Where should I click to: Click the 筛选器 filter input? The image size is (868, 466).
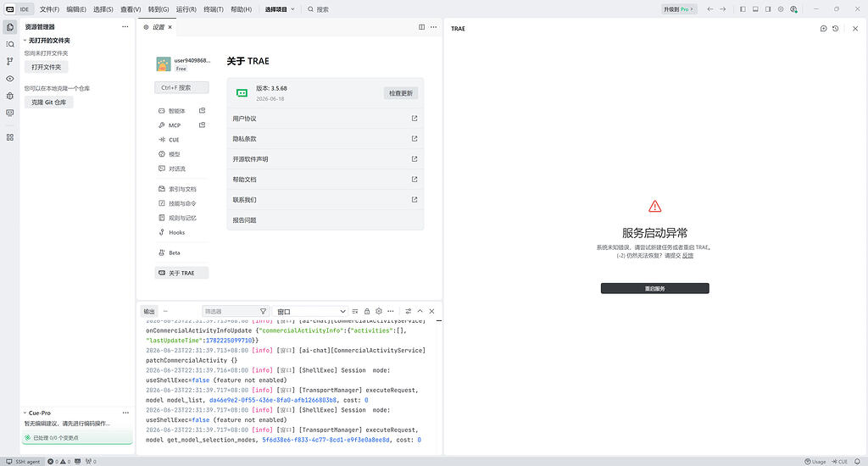[231, 312]
